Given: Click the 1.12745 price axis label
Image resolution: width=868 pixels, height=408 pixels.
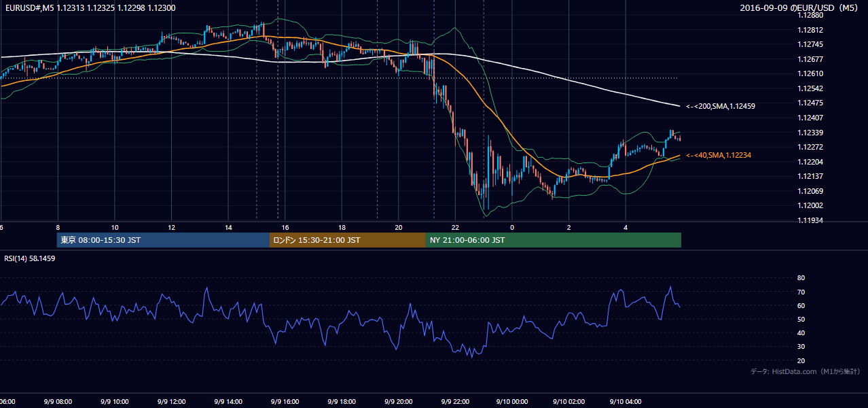Looking at the screenshot, I should 812,44.
